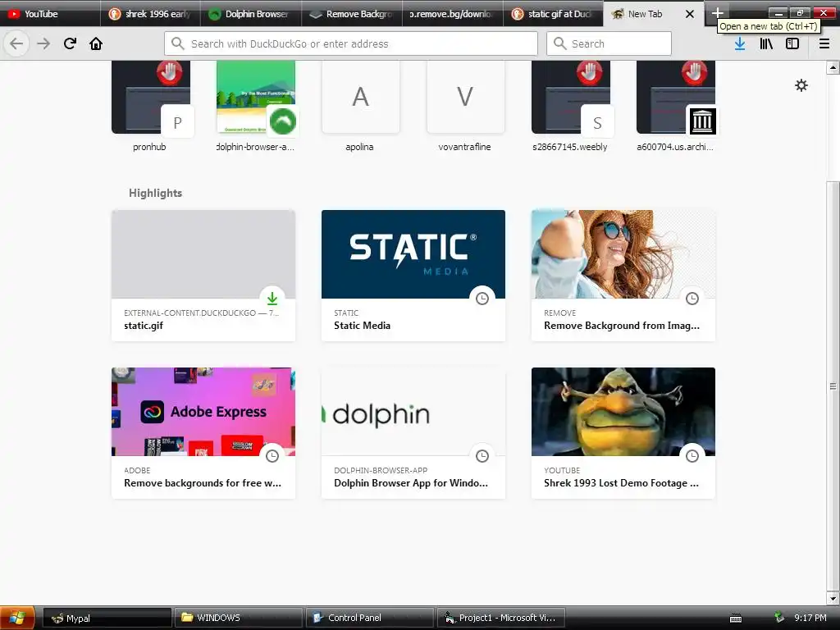Open the Adobe Express highlight thumbnail

pos(203,412)
